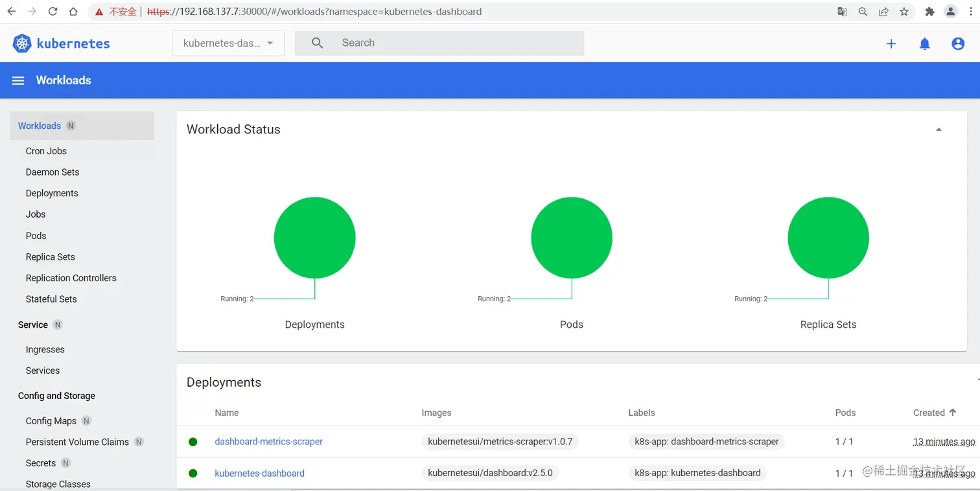
Task: Select Stateful Sets in the sidebar
Action: [51, 299]
